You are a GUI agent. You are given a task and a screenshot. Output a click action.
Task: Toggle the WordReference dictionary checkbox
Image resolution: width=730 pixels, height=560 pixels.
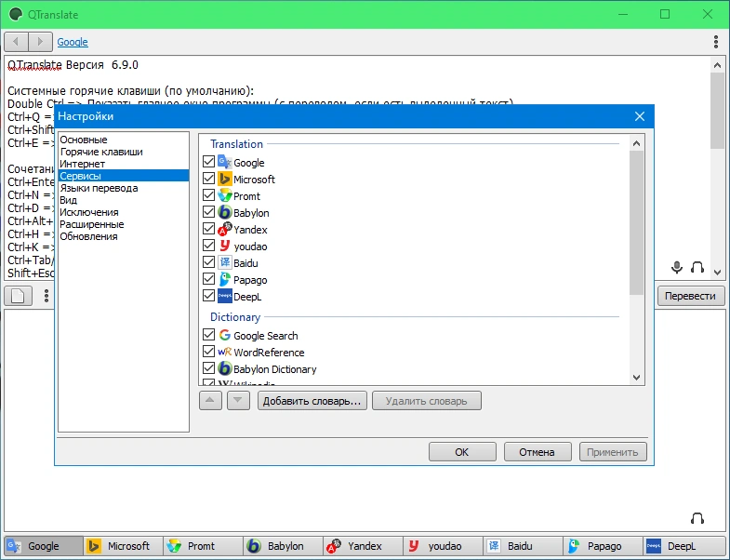[208, 352]
